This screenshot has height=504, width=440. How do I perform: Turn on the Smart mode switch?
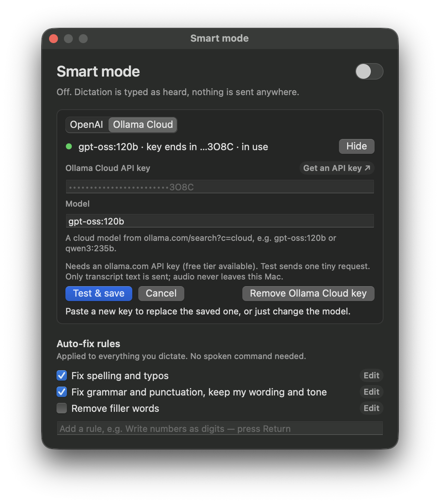click(369, 71)
